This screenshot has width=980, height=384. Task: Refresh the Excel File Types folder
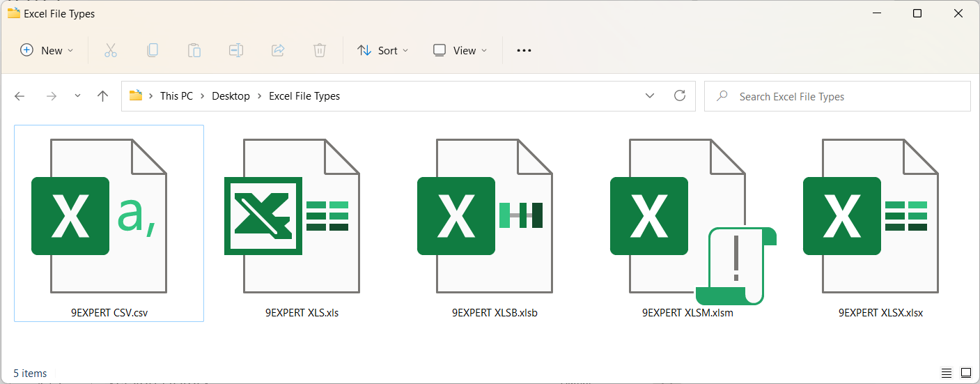(680, 96)
